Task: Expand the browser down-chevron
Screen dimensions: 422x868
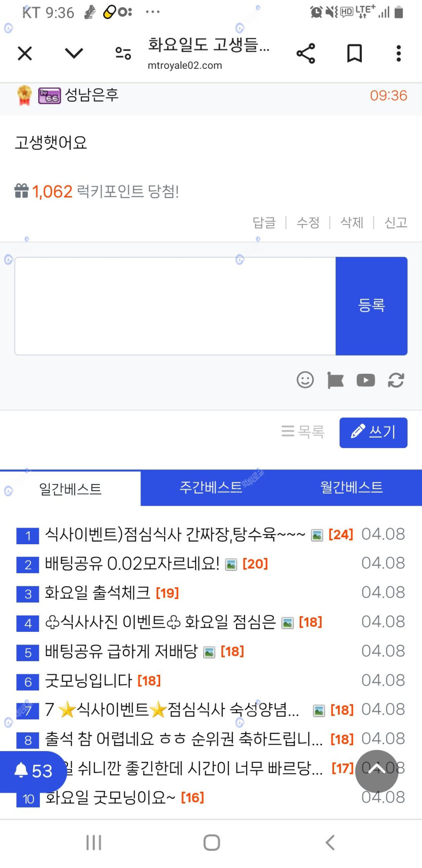Action: click(x=74, y=53)
